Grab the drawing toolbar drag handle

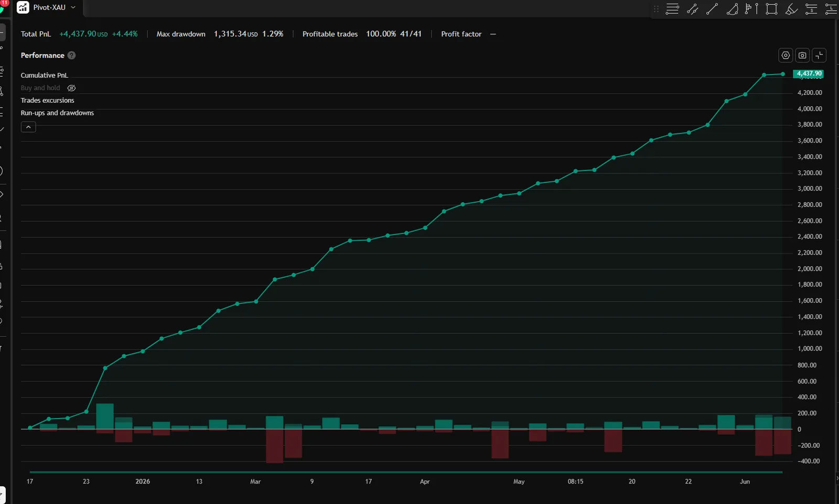pos(656,9)
